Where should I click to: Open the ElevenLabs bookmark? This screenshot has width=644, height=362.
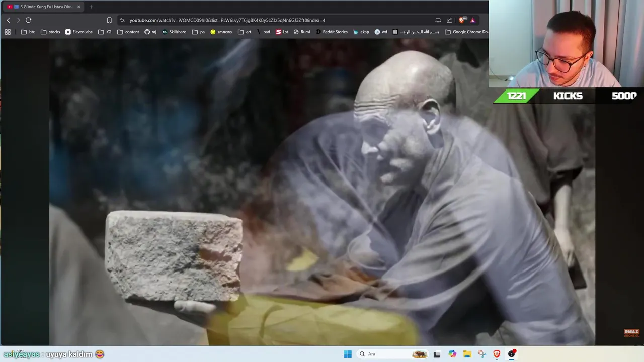click(x=79, y=32)
